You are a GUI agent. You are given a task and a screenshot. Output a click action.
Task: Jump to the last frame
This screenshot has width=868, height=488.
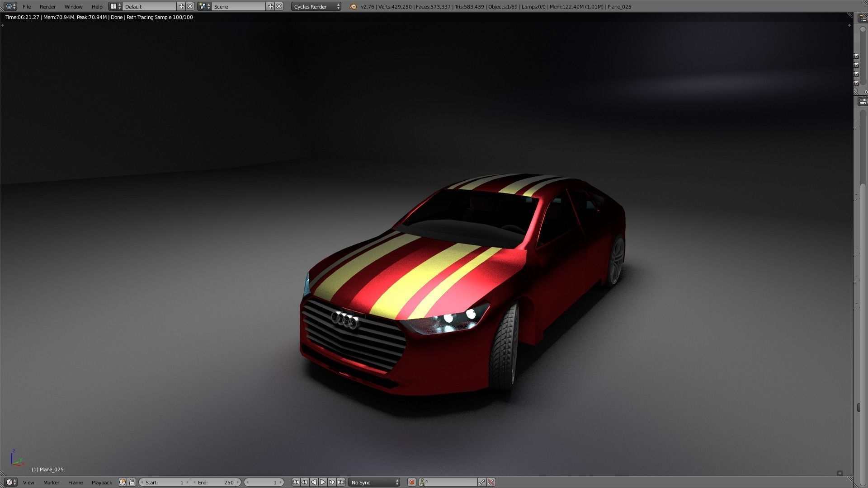click(x=341, y=482)
